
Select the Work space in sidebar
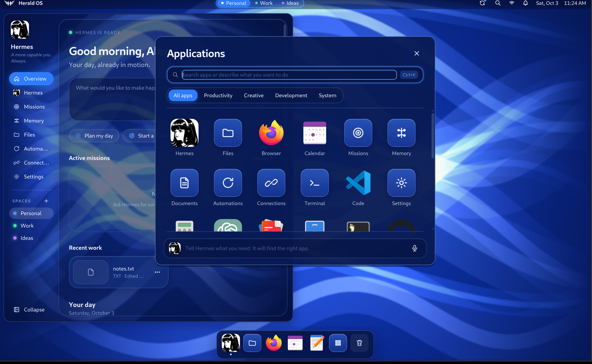pos(31,226)
